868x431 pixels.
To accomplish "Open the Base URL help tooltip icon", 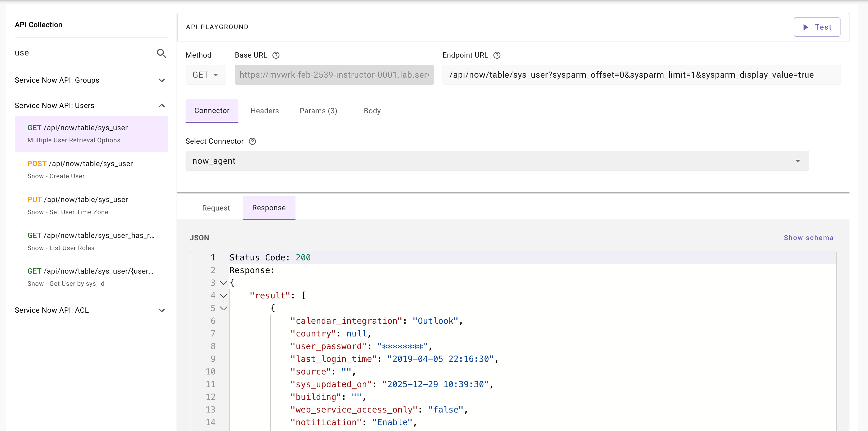I will pos(276,55).
